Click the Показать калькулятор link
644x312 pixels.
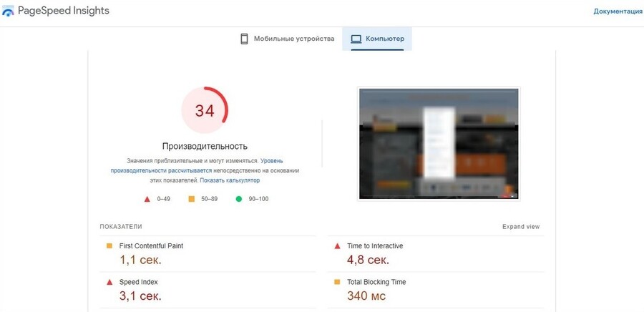(x=230, y=180)
